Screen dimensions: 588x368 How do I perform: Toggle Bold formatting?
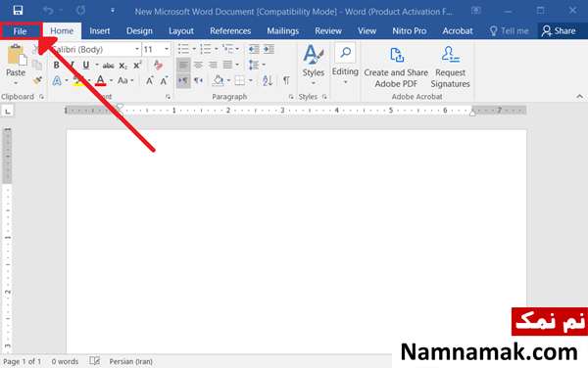(56, 66)
